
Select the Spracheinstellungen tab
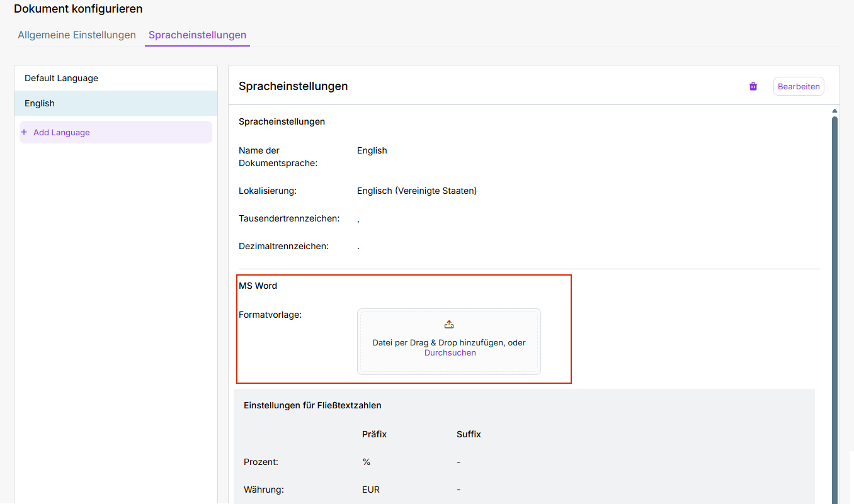pos(197,35)
